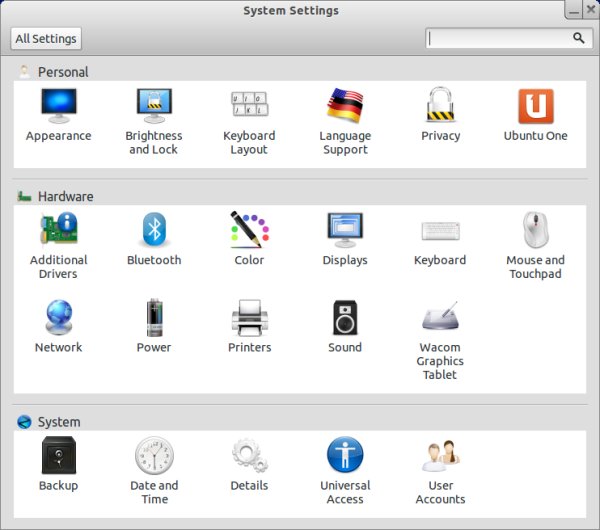The image size is (600, 530).
Task: Open the Displays settings
Action: coord(345,239)
